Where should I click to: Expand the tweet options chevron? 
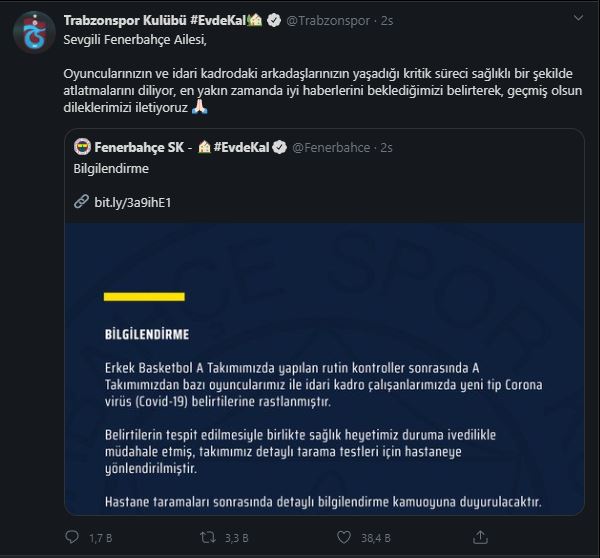(578, 18)
